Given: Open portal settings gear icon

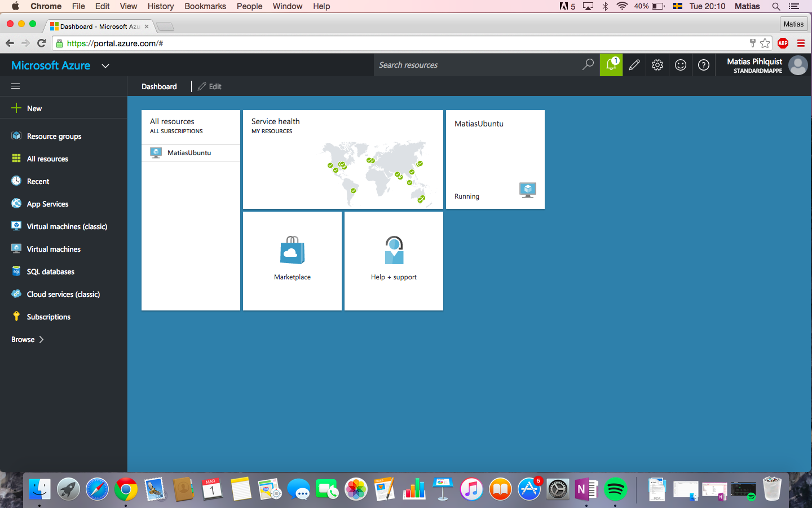Looking at the screenshot, I should point(657,65).
